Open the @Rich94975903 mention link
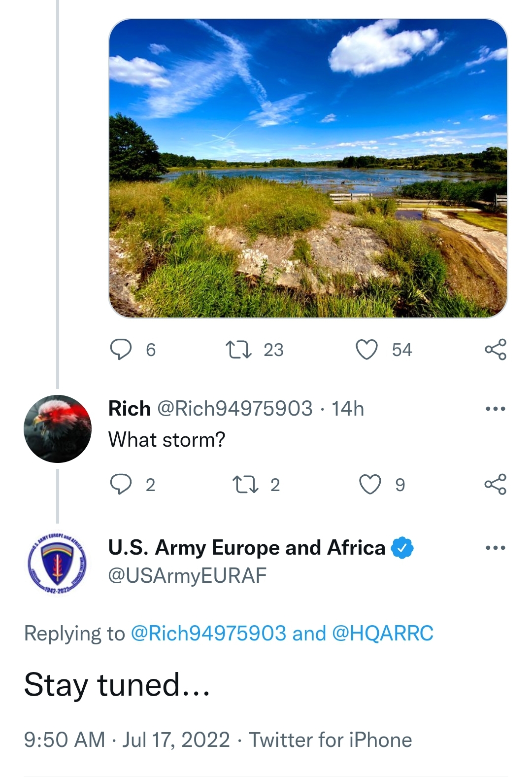This screenshot has width=532, height=777. click(208, 634)
